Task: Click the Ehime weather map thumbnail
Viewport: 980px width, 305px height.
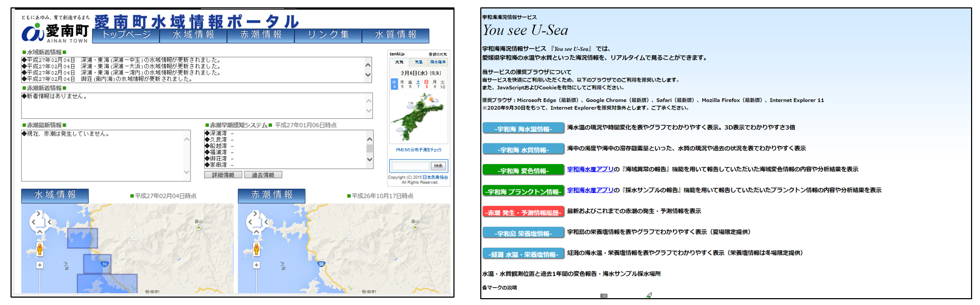Action: [418, 118]
